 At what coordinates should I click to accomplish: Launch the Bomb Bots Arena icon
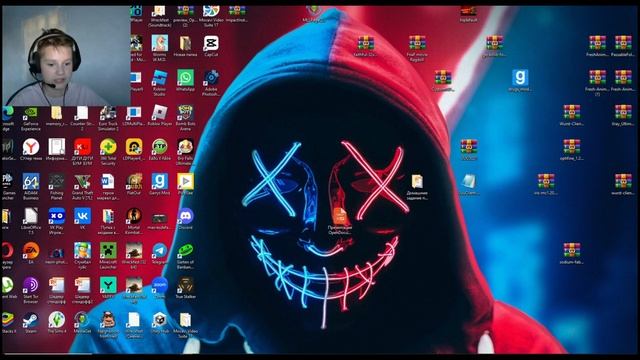[x=185, y=113]
